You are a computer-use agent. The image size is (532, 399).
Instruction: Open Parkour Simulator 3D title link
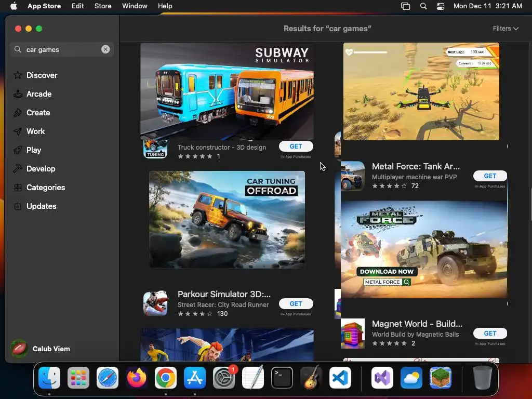[x=224, y=294]
